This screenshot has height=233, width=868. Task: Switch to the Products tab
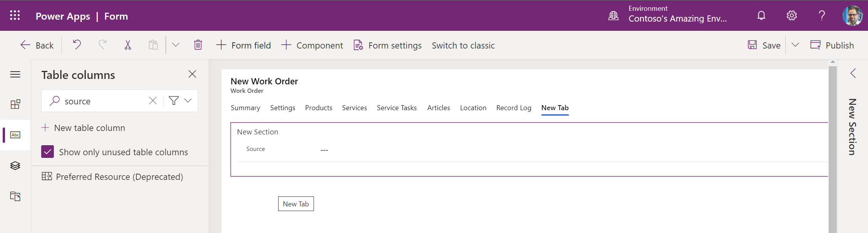tap(319, 108)
